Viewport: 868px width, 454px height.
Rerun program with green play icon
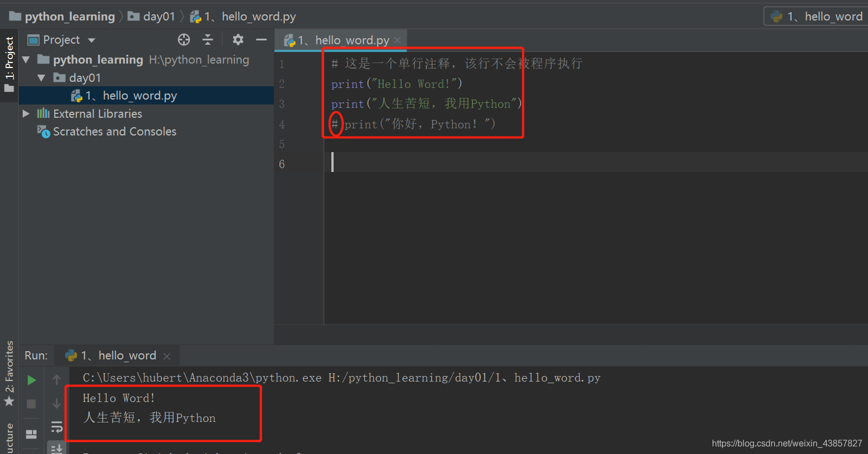pyautogui.click(x=32, y=380)
